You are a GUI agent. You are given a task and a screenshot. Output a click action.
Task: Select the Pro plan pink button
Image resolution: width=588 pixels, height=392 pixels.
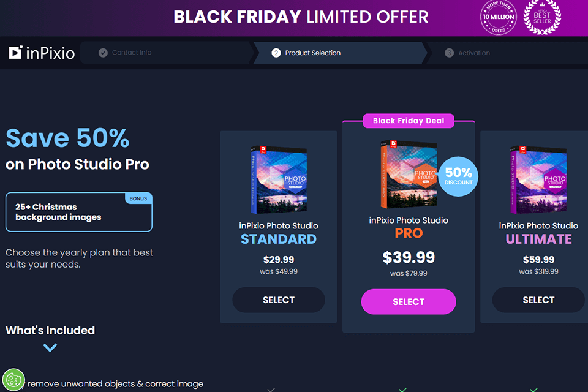tap(409, 301)
